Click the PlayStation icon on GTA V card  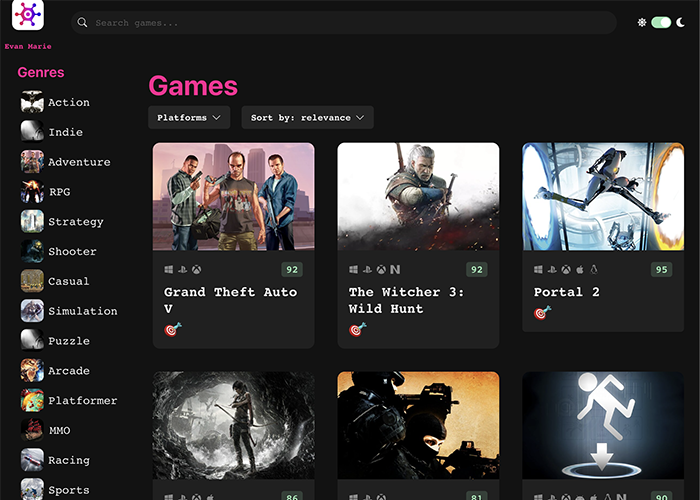coord(183,269)
